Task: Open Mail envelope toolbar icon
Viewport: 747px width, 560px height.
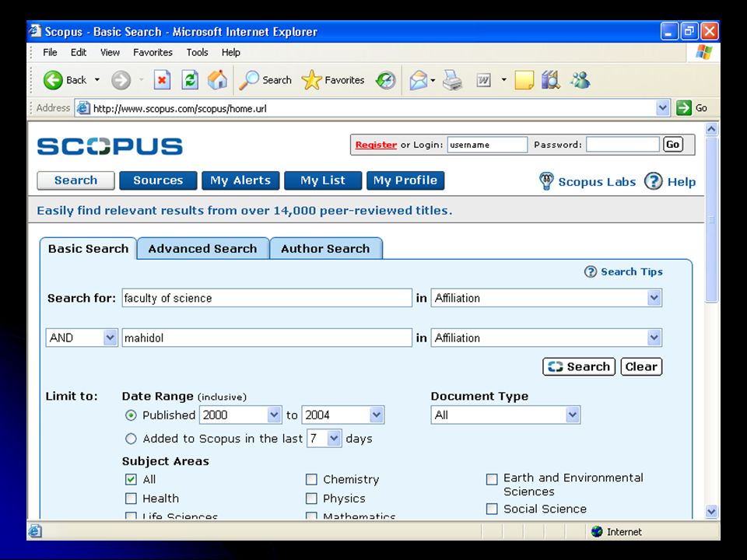Action: (x=418, y=80)
